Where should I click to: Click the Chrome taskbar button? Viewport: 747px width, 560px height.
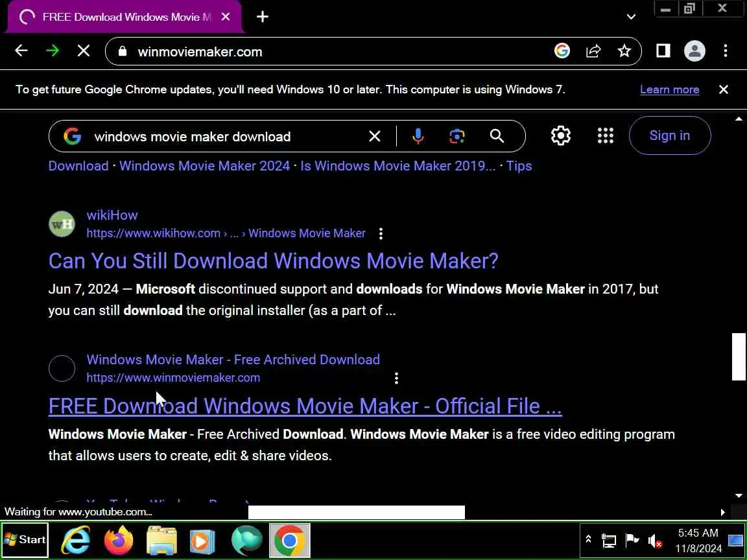[x=290, y=541]
